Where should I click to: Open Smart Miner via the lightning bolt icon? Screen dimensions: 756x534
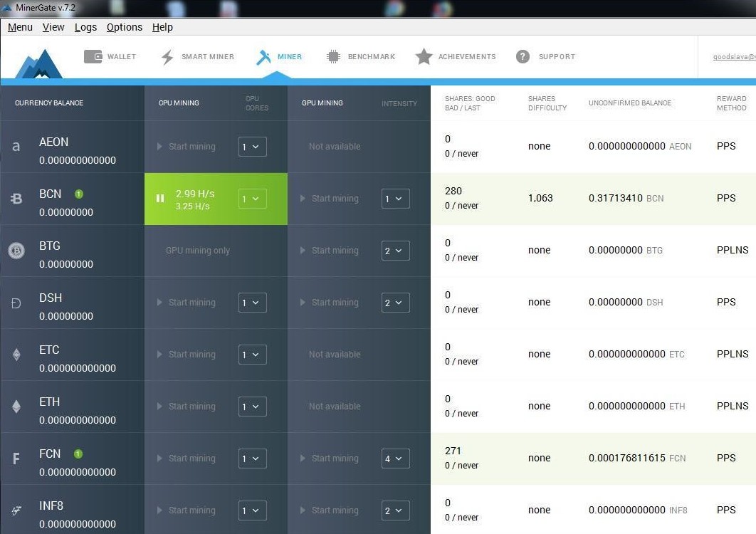point(167,57)
